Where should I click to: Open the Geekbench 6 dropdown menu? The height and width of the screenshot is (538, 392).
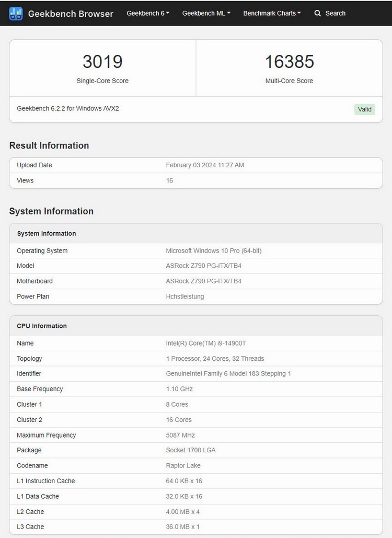pyautogui.click(x=148, y=14)
